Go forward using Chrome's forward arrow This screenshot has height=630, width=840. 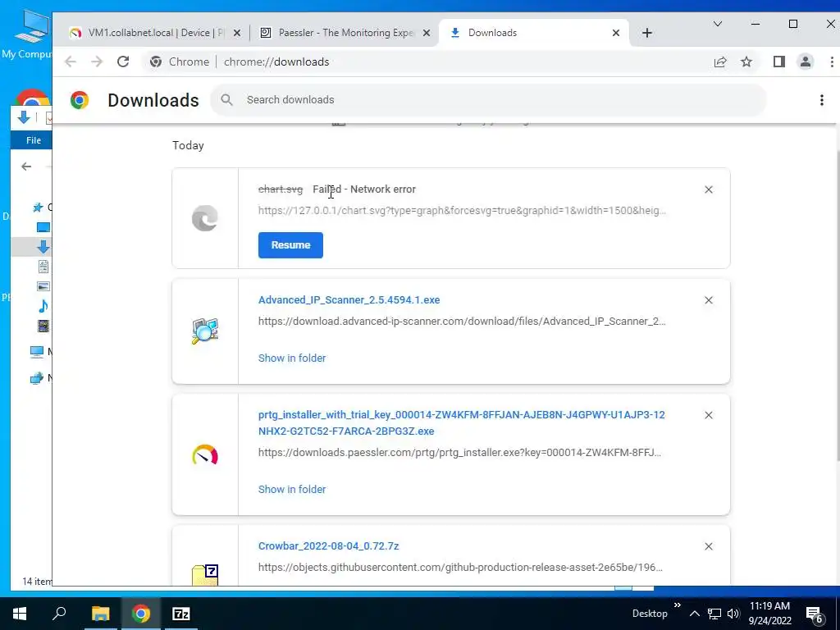coord(97,62)
